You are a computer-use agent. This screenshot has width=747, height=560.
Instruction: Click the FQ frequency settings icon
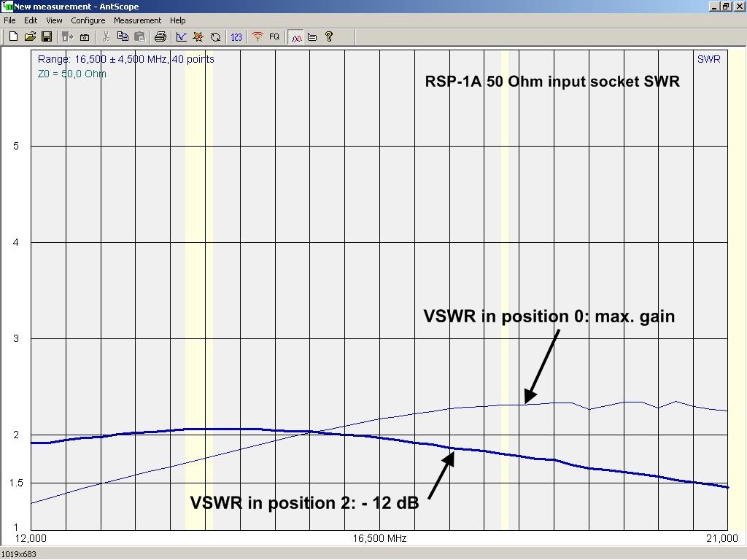pyautogui.click(x=274, y=36)
